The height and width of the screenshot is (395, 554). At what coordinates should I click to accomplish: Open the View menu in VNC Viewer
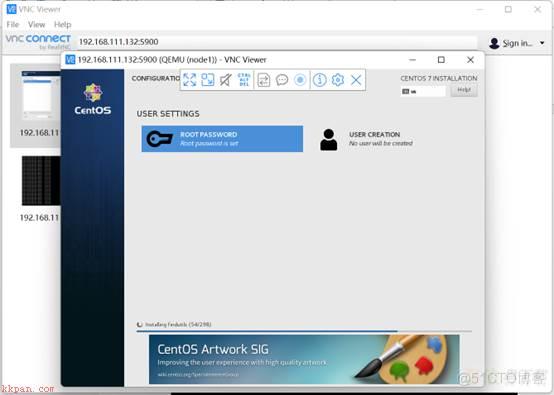click(x=37, y=24)
